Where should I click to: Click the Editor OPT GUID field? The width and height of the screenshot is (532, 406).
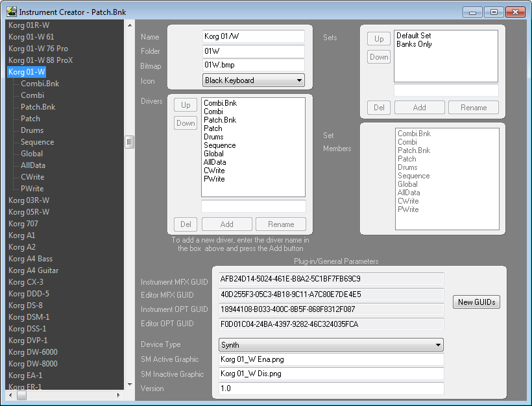click(331, 324)
